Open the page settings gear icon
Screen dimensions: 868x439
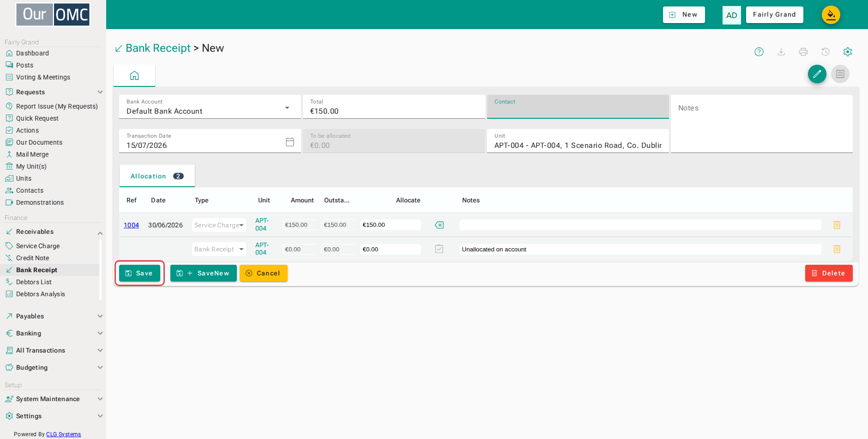pos(848,52)
